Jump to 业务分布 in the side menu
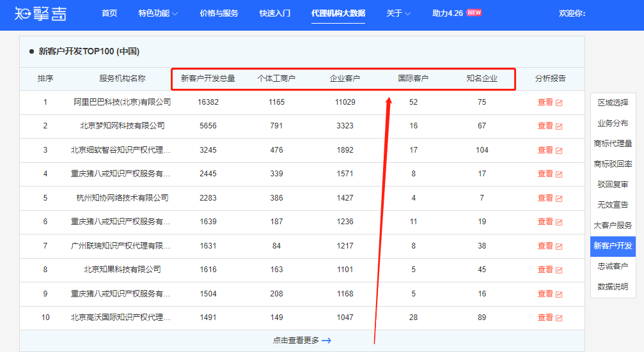Screen dimensions: 644x352 point(613,123)
